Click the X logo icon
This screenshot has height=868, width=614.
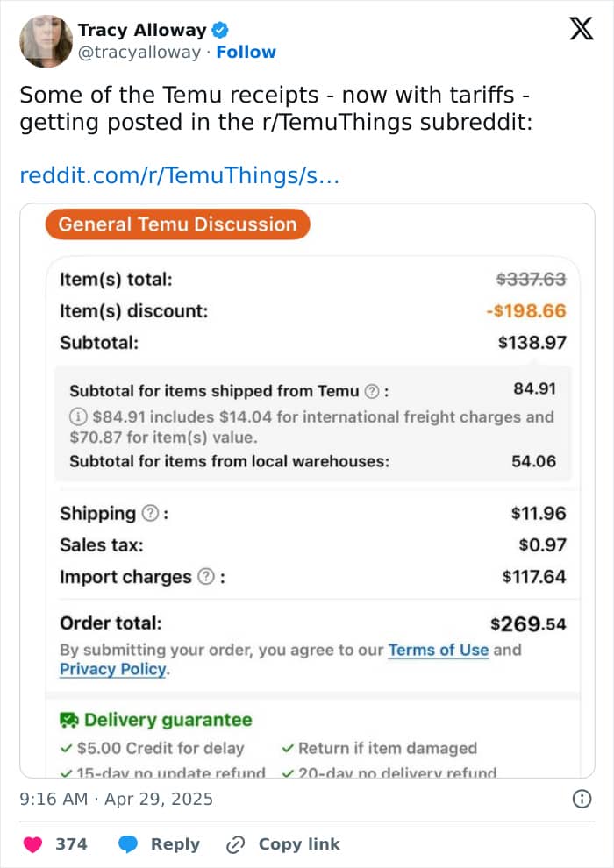pyautogui.click(x=582, y=28)
